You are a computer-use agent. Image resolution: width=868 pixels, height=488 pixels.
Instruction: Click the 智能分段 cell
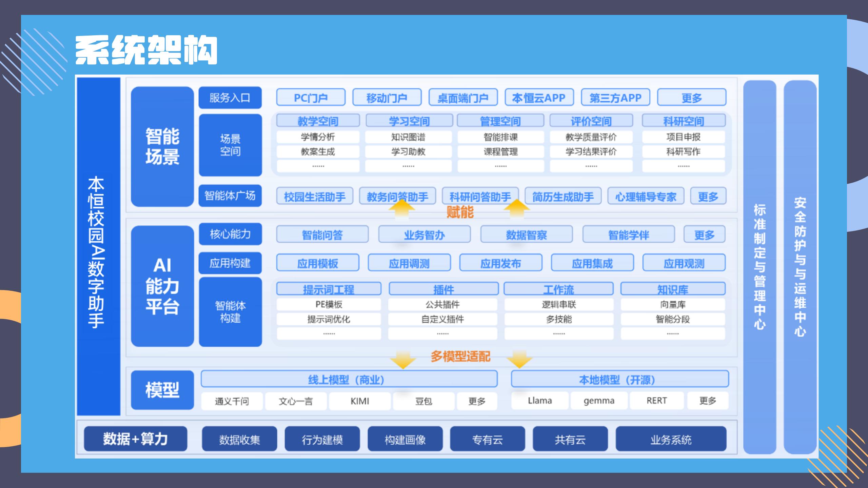[673, 319]
